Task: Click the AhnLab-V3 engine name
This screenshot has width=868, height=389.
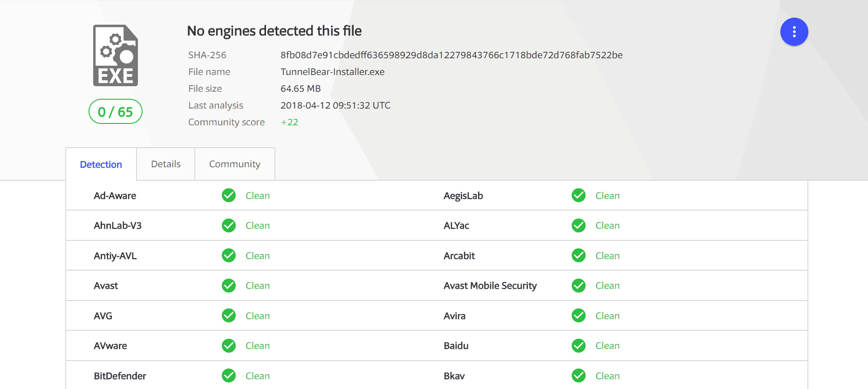Action: [x=117, y=225]
